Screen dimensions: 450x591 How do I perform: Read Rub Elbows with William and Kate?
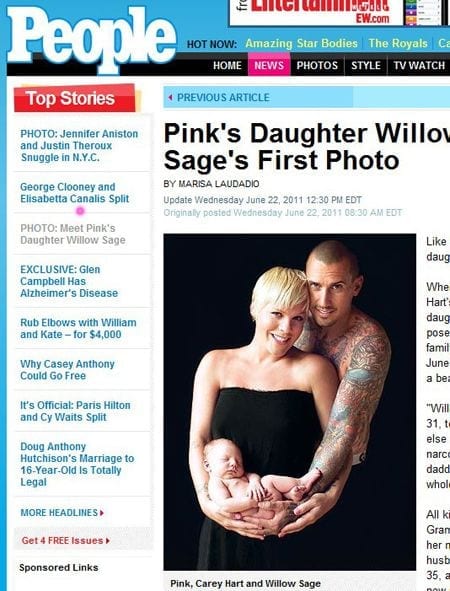78,328
